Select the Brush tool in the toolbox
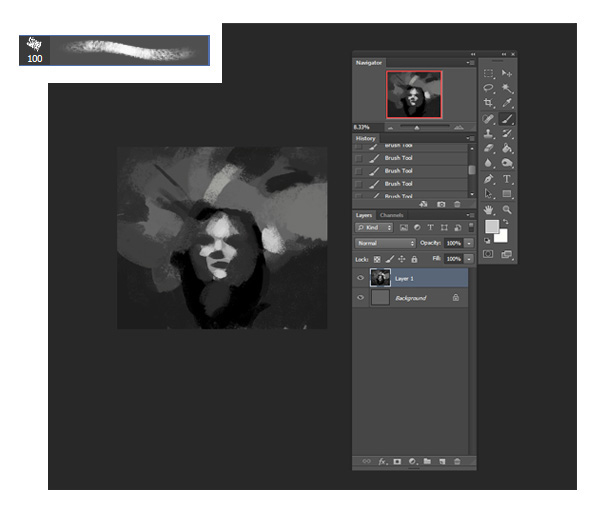600x519 pixels. 507,119
